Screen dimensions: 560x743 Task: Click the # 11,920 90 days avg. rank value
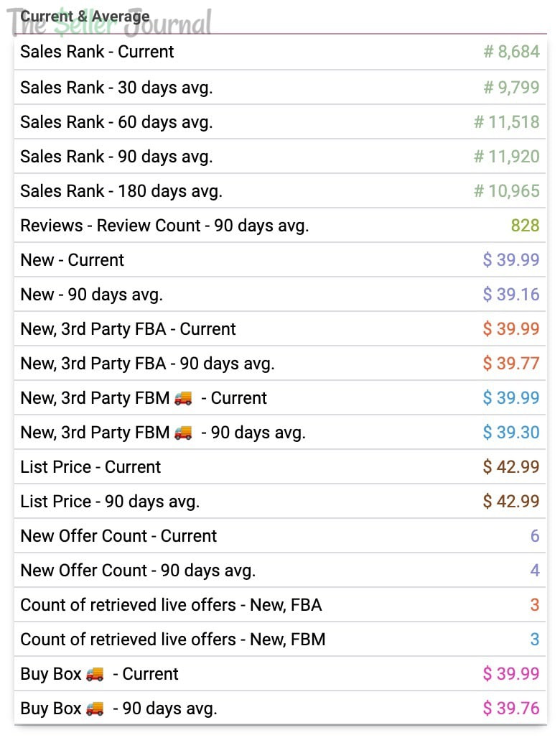pyautogui.click(x=506, y=157)
